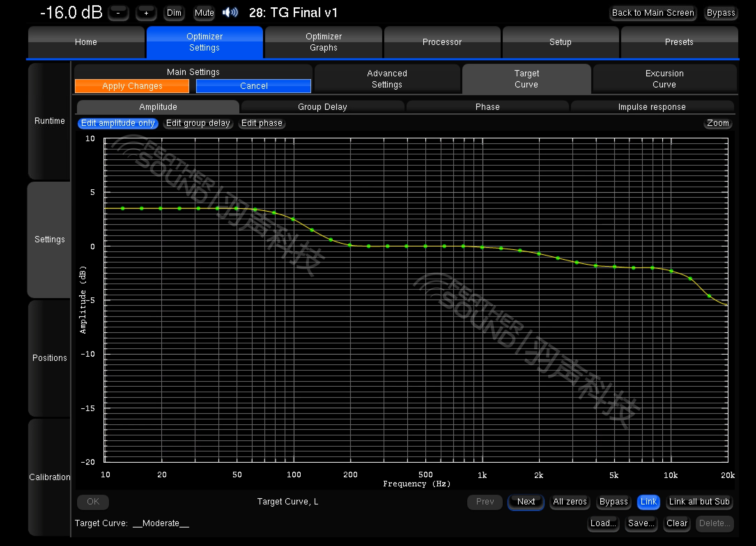
Task: Click Back to Main Screen
Action: tap(653, 13)
